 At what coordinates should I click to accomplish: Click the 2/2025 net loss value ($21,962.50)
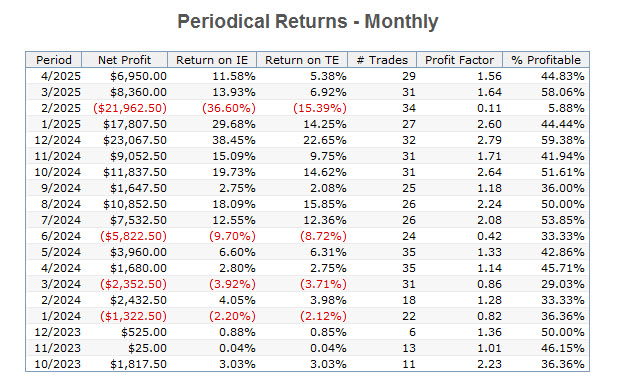(130, 108)
